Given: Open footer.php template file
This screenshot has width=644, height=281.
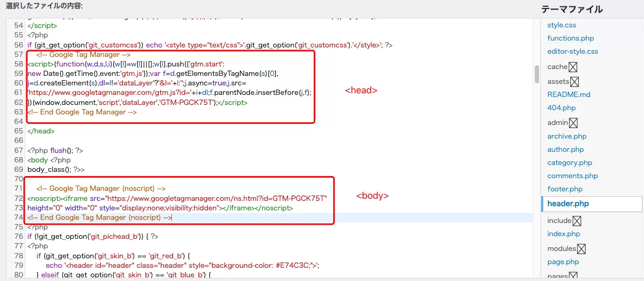Looking at the screenshot, I should tap(565, 189).
